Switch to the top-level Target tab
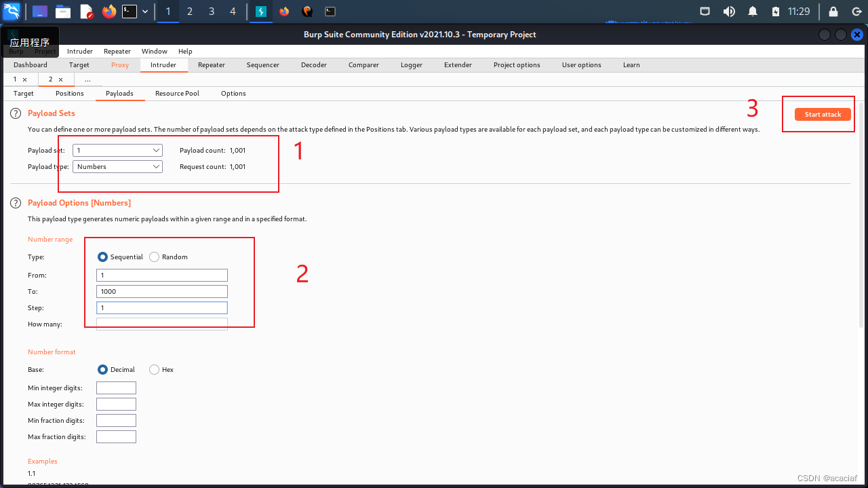Viewport: 868px width, 488px height. pyautogui.click(x=79, y=65)
